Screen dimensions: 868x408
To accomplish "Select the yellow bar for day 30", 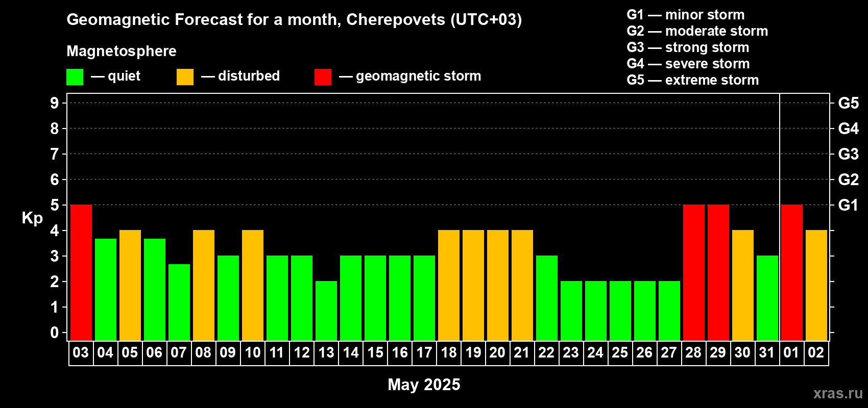I will (x=743, y=286).
